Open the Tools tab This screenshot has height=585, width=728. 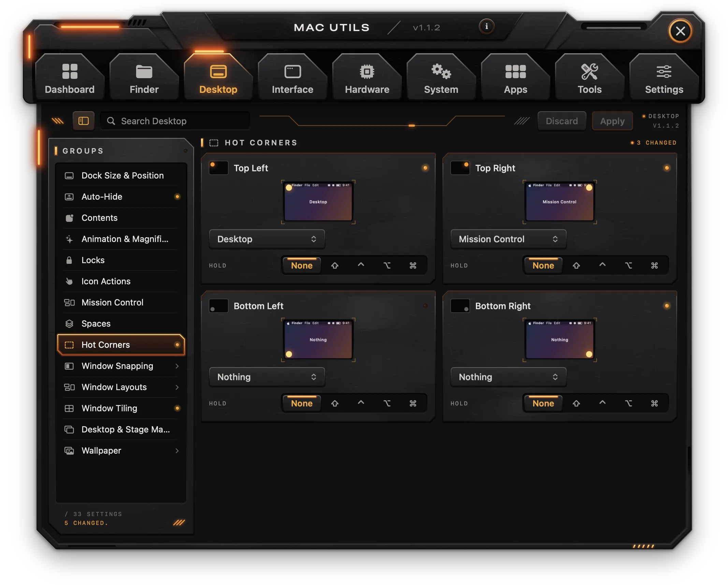coord(589,77)
